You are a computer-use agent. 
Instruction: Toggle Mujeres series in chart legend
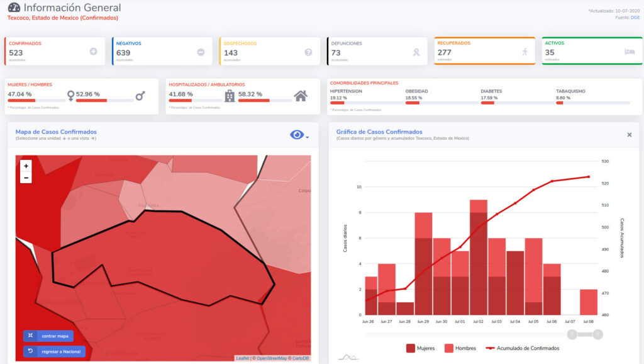[420, 348]
